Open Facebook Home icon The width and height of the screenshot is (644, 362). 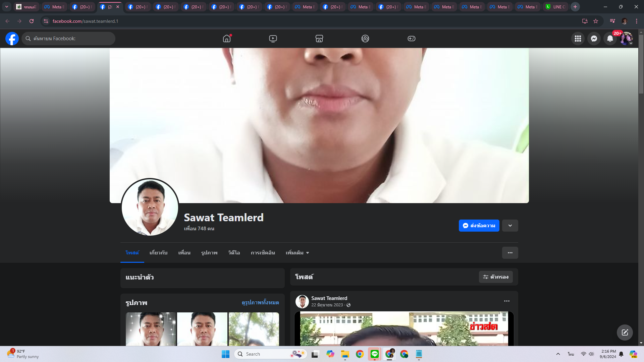point(227,39)
